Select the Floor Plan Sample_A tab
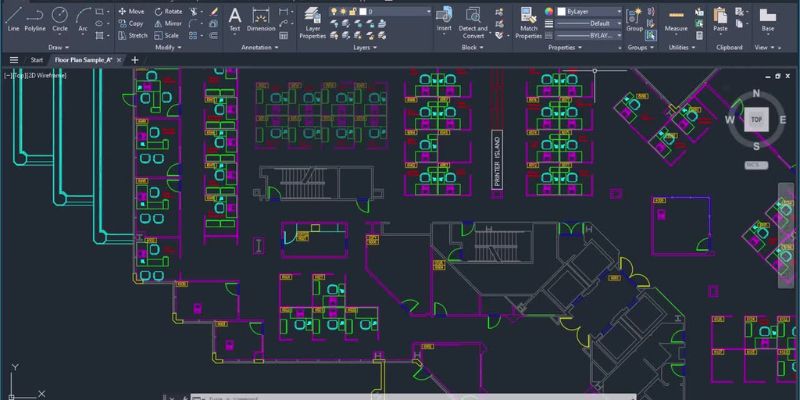This screenshot has height=400, width=800. click(x=83, y=60)
